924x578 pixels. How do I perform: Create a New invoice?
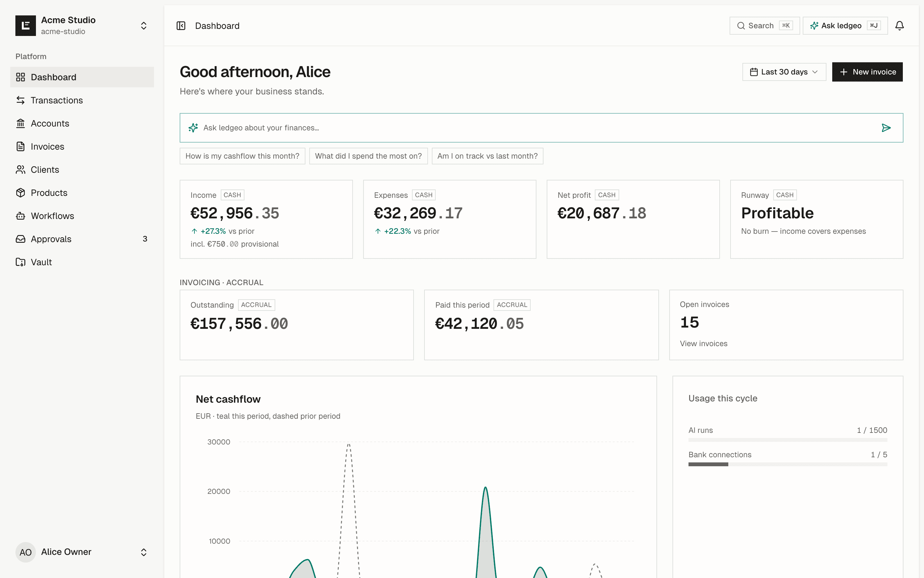tap(867, 72)
